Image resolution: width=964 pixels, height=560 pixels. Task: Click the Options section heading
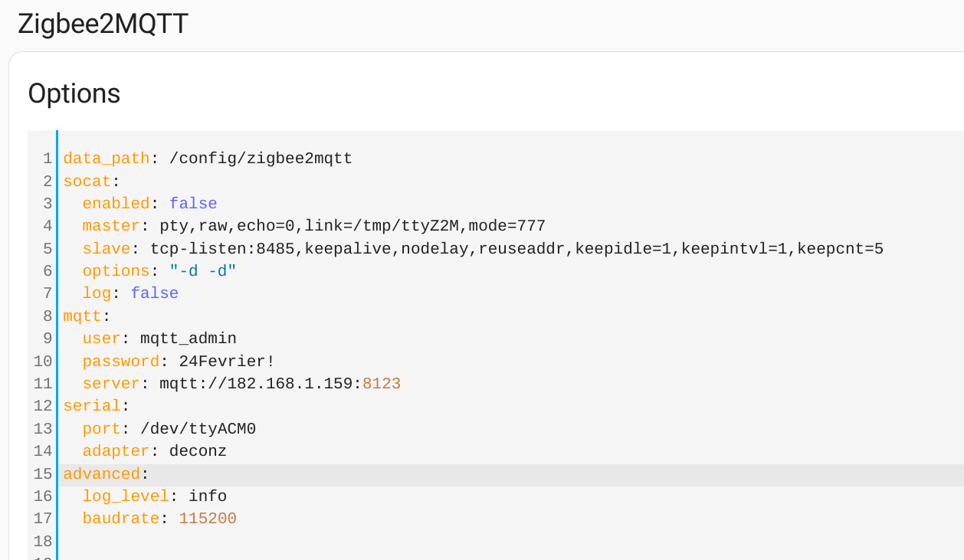(74, 93)
